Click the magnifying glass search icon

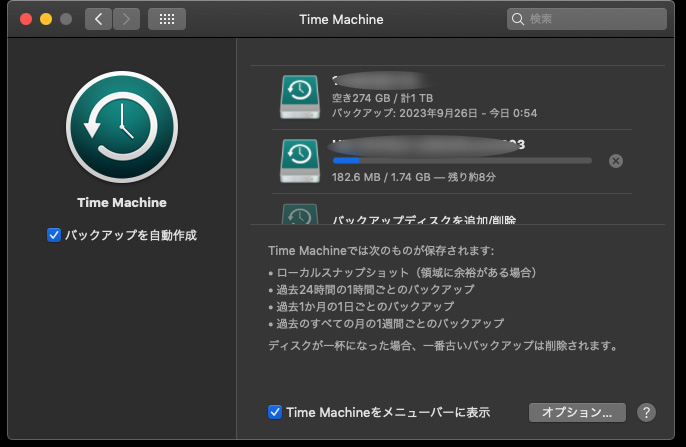(518, 19)
